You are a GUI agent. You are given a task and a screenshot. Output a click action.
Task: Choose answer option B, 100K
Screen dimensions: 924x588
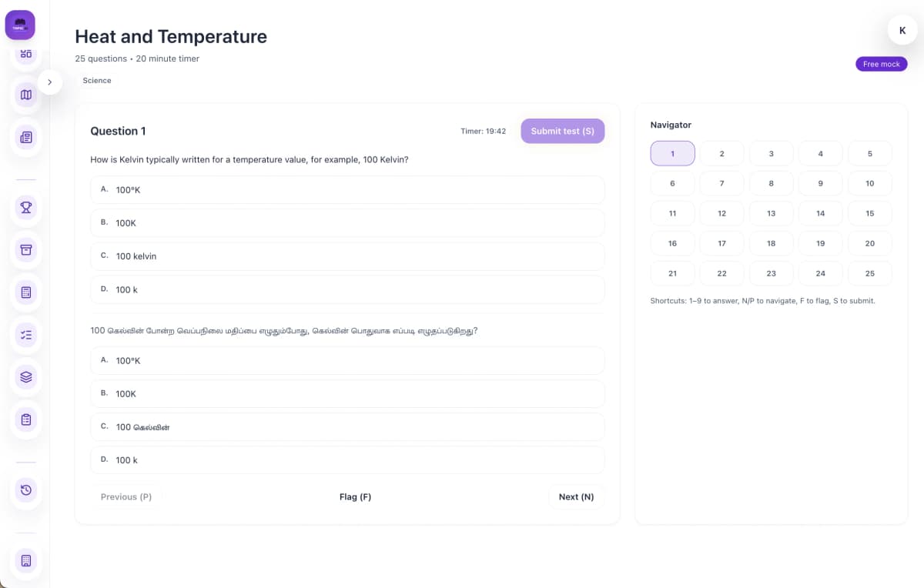tap(346, 222)
